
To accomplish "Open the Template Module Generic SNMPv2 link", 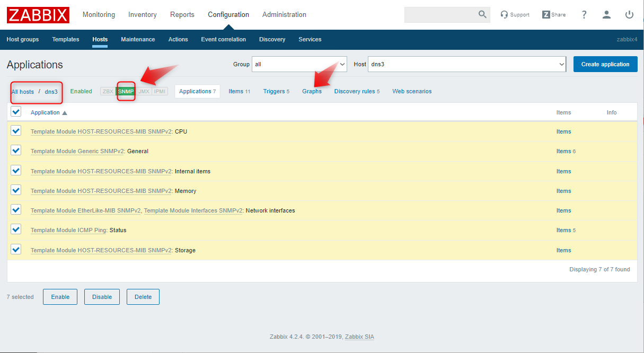I will point(77,151).
